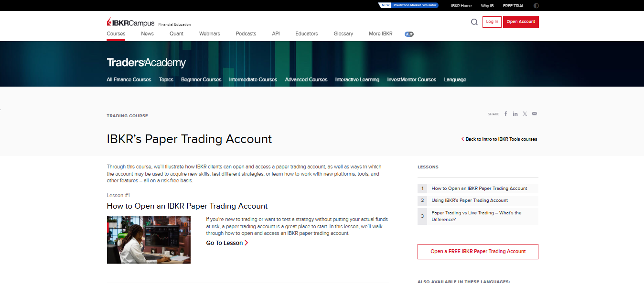Image resolution: width=644 pixels, height=289 pixels.
Task: Open lesson 1 in the Lessons sidebar
Action: (478, 189)
